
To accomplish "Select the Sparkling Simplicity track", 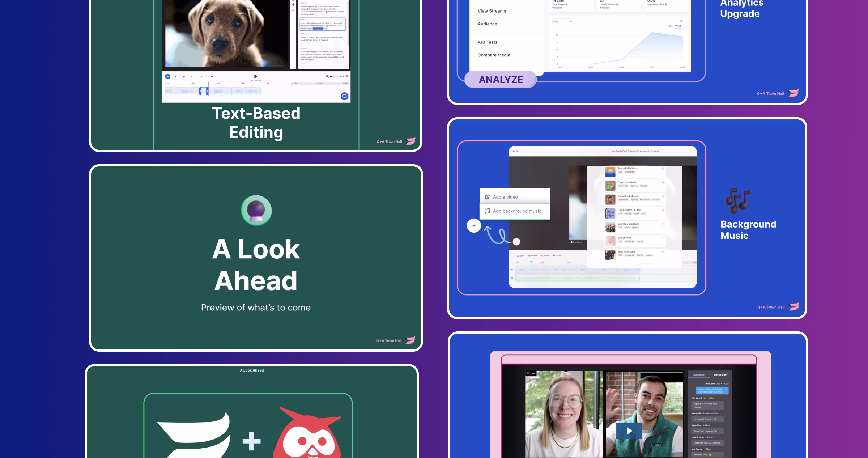I will pos(635,227).
